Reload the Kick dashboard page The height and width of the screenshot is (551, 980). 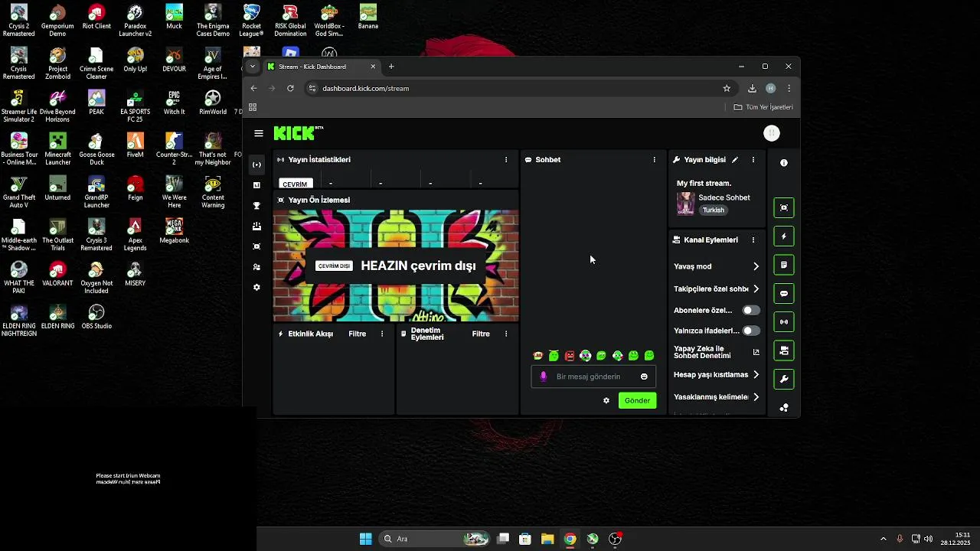(x=290, y=88)
